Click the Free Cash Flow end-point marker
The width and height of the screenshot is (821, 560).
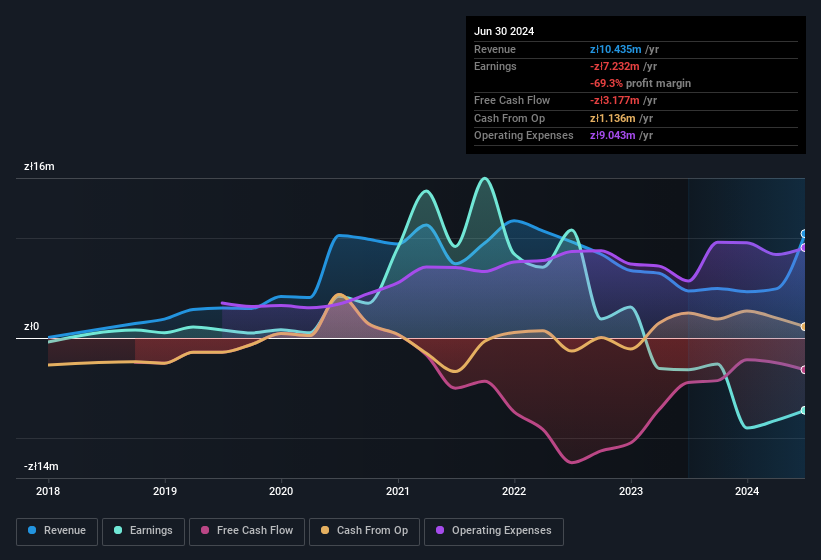pyautogui.click(x=804, y=369)
